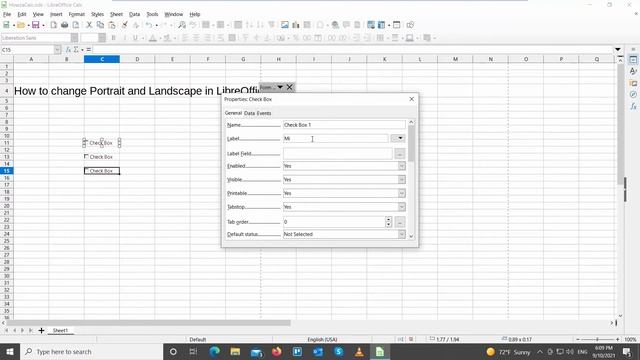
Task: Expand the formula bar arrow
Action: click(x=618, y=49)
